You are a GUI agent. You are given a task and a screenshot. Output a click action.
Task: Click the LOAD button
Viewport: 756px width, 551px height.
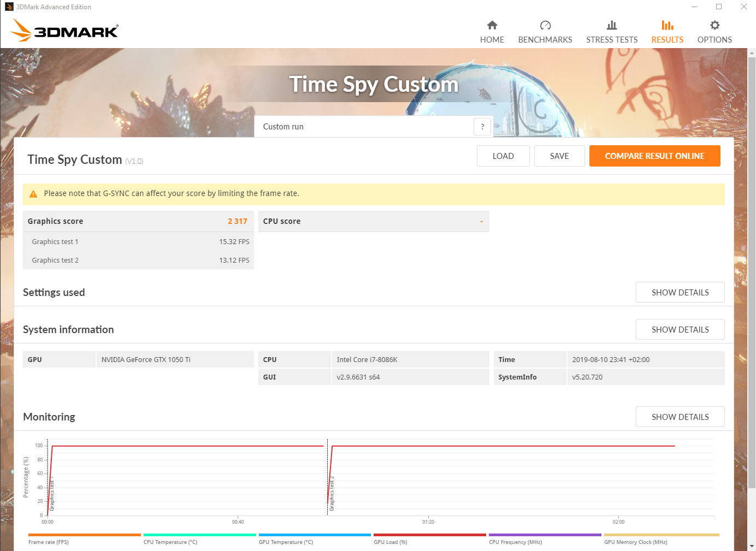coord(503,156)
